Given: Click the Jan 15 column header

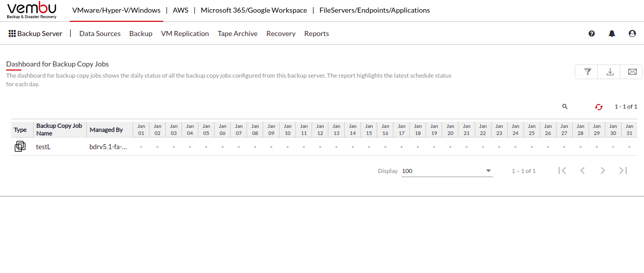Looking at the screenshot, I should point(369,129).
